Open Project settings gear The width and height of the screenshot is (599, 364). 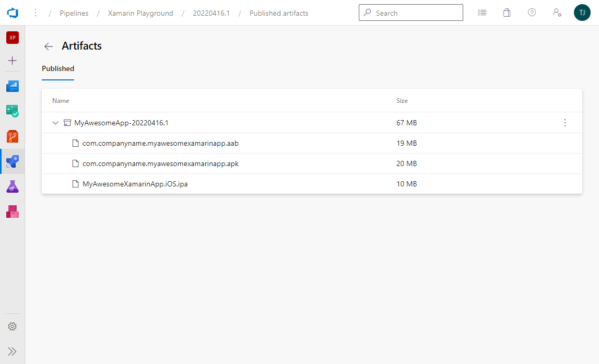13,326
